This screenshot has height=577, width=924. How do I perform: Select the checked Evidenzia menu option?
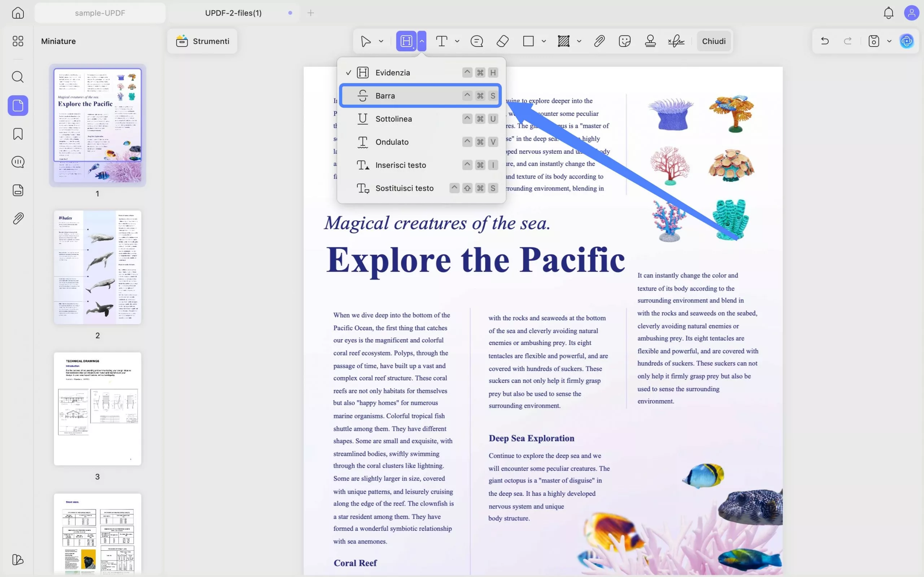point(392,73)
